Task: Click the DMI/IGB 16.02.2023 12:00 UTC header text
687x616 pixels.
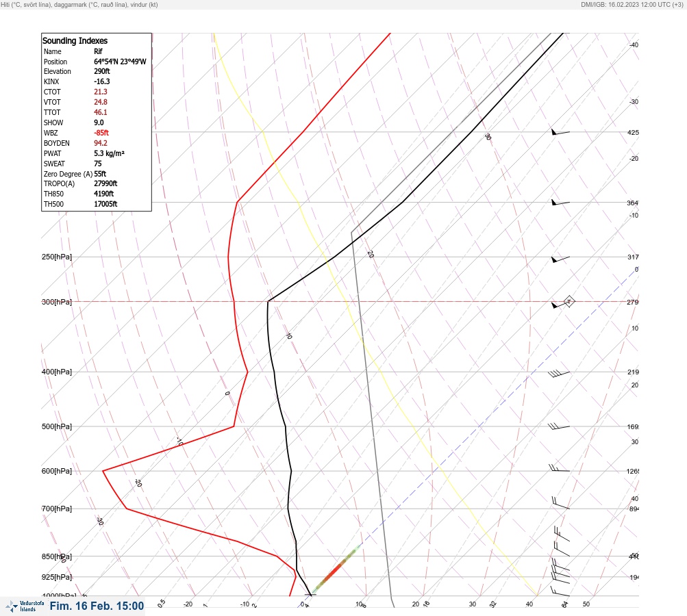Action: 632,4
